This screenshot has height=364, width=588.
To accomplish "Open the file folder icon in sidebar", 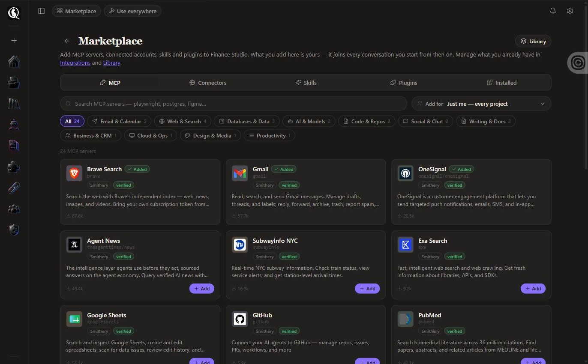I will click(x=14, y=82).
